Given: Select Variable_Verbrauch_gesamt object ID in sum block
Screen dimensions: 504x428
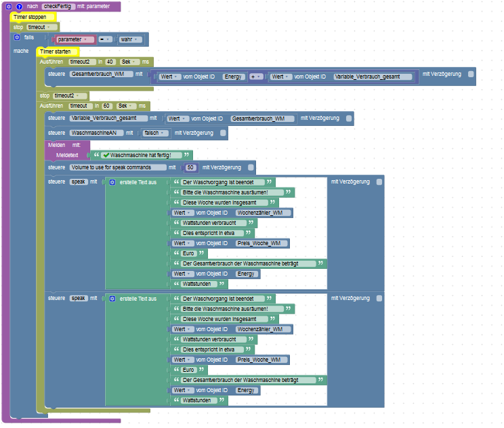Looking at the screenshot, I should [x=373, y=77].
